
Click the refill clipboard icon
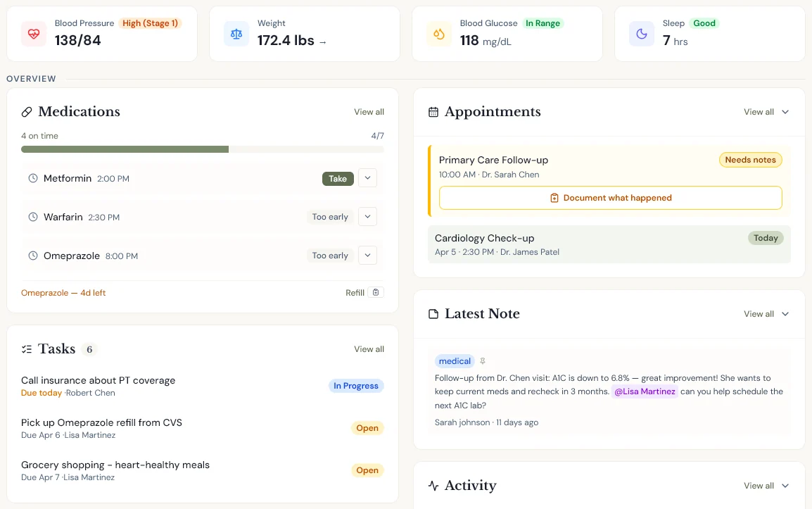pyautogui.click(x=376, y=292)
